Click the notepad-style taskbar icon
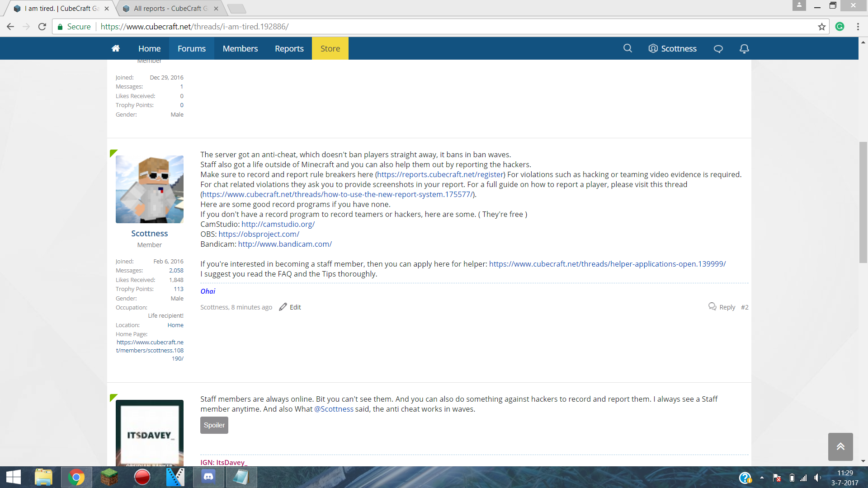This screenshot has height=488, width=868. [x=241, y=477]
